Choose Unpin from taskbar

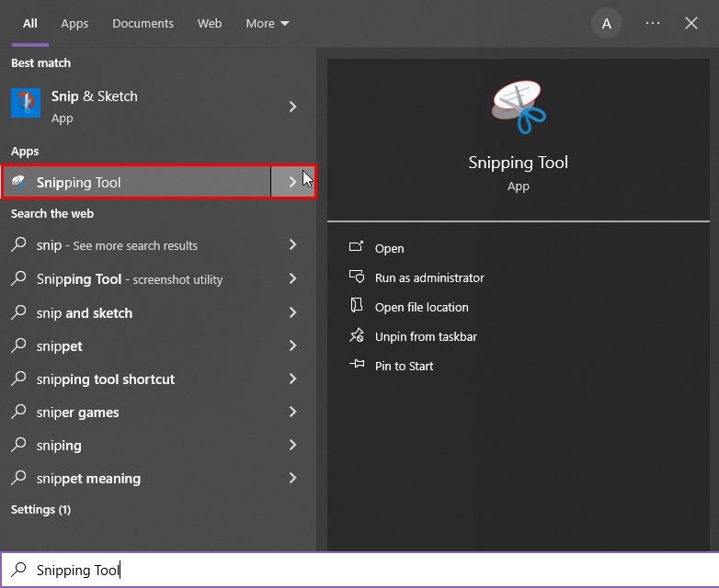(426, 336)
